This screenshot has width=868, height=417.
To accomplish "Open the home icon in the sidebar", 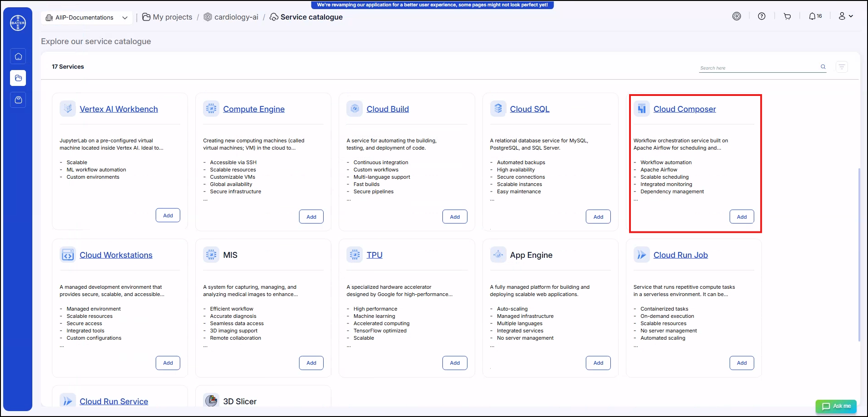I will [x=18, y=56].
